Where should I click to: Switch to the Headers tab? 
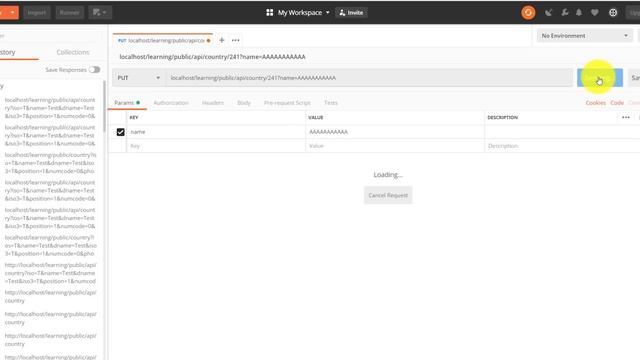[213, 103]
